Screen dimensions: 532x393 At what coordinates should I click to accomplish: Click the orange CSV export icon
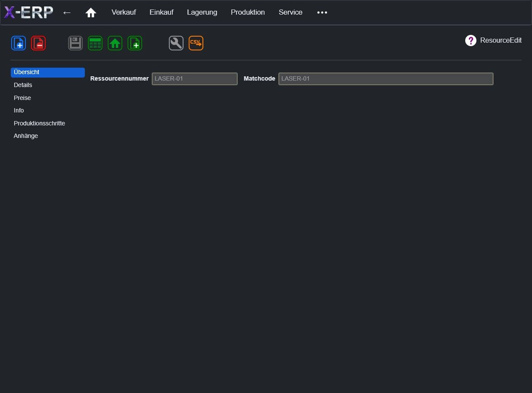tap(196, 43)
